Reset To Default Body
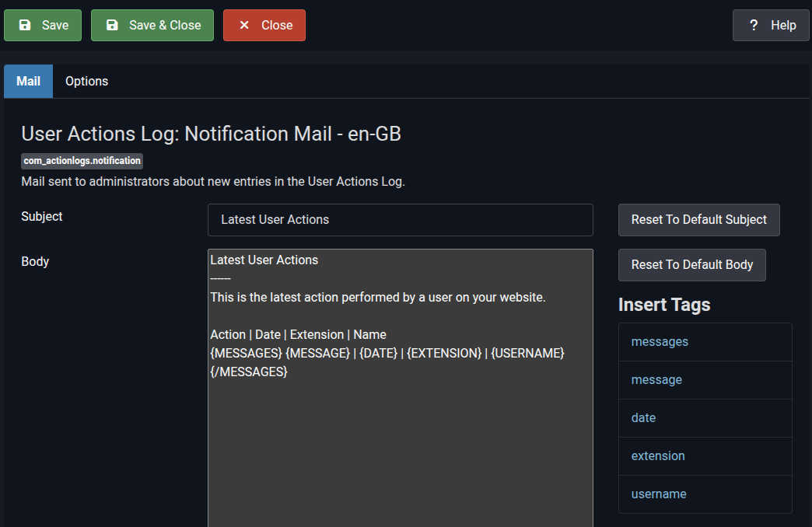 [x=691, y=265]
